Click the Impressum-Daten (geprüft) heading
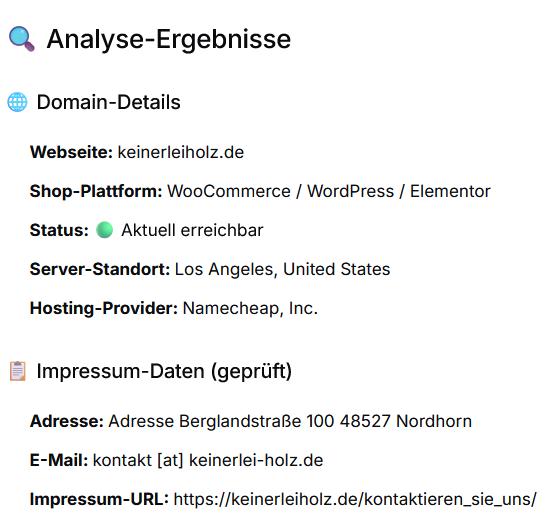 coord(164,371)
